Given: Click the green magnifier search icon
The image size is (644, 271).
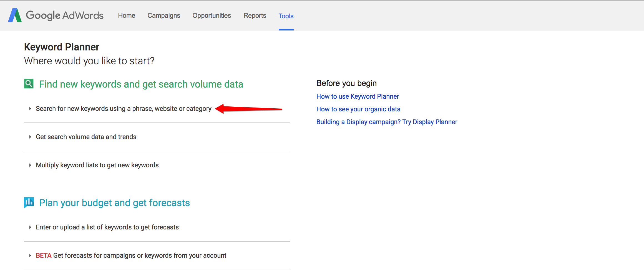Looking at the screenshot, I should point(29,84).
